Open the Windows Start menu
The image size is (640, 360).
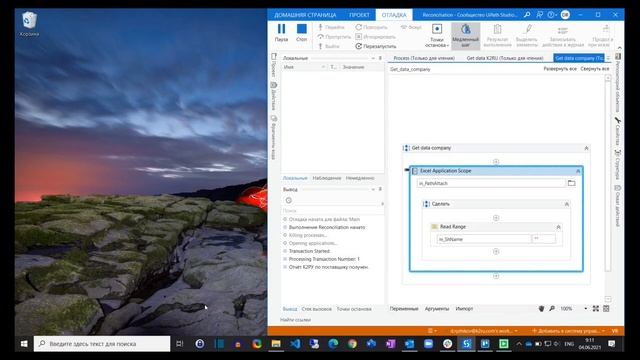(24, 344)
